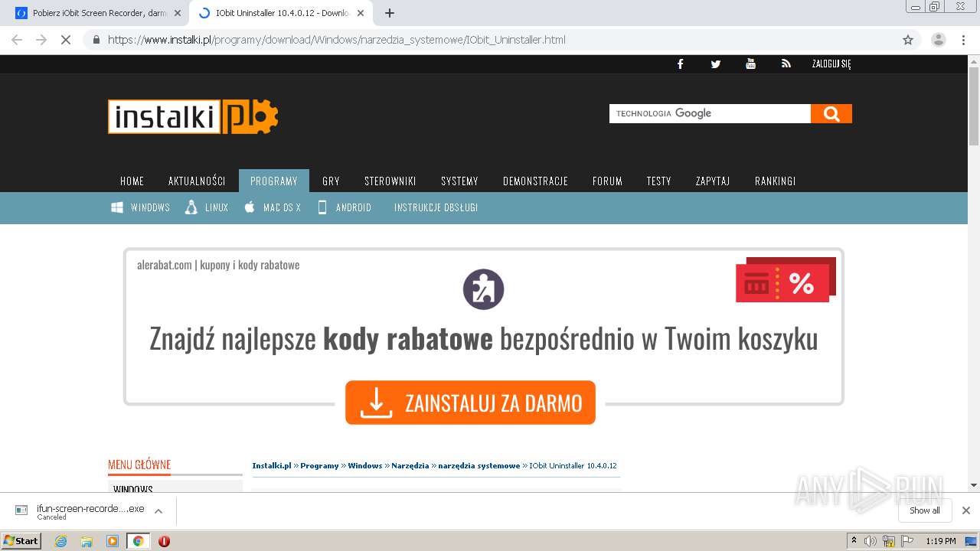Open the FORUM menu item
The width and height of the screenshot is (980, 551).
coord(607,181)
